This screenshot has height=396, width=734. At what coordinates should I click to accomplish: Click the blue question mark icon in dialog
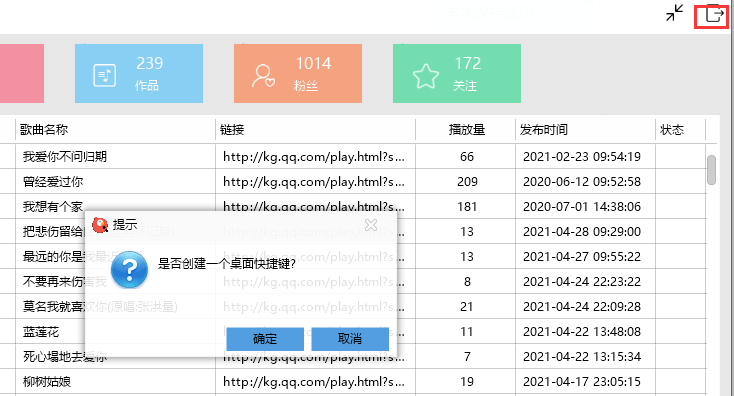point(130,269)
